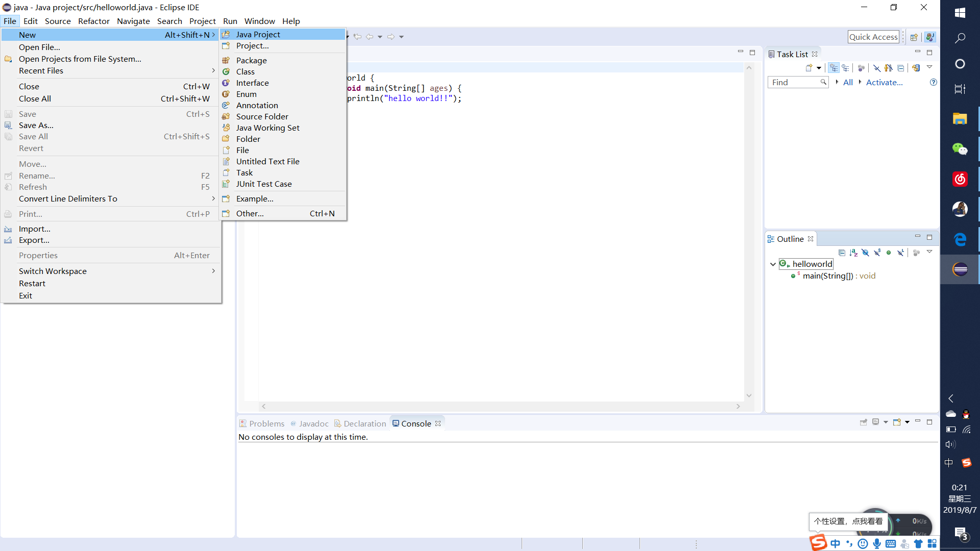Toggle Hide Static Fields and Methods
Image resolution: width=980 pixels, height=551 pixels.
(x=877, y=253)
